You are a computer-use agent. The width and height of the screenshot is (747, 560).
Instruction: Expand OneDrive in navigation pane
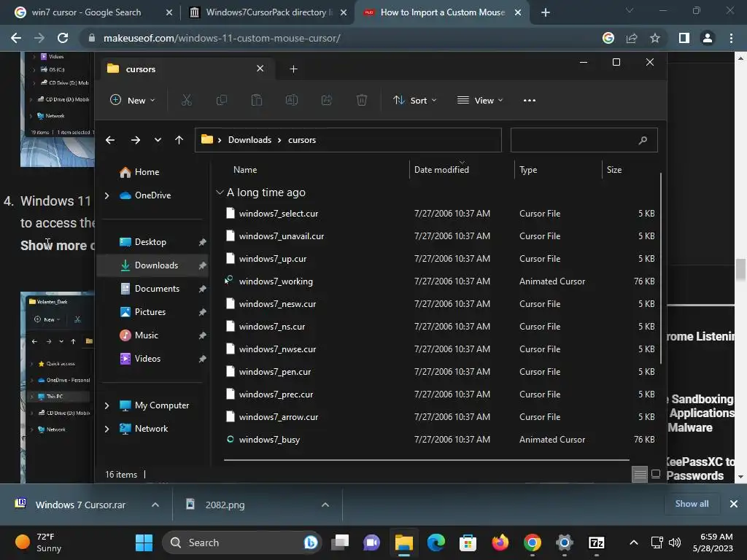coord(107,195)
